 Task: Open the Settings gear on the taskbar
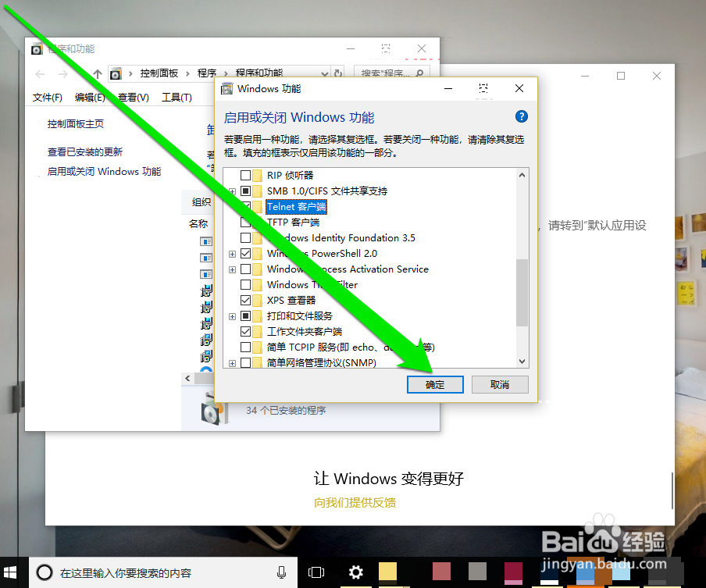355,572
